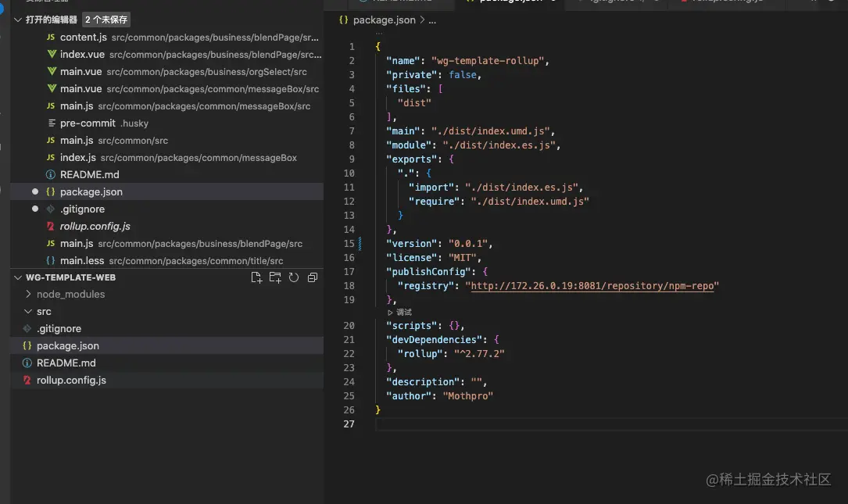Open main.js in src/common/src

coord(166,141)
